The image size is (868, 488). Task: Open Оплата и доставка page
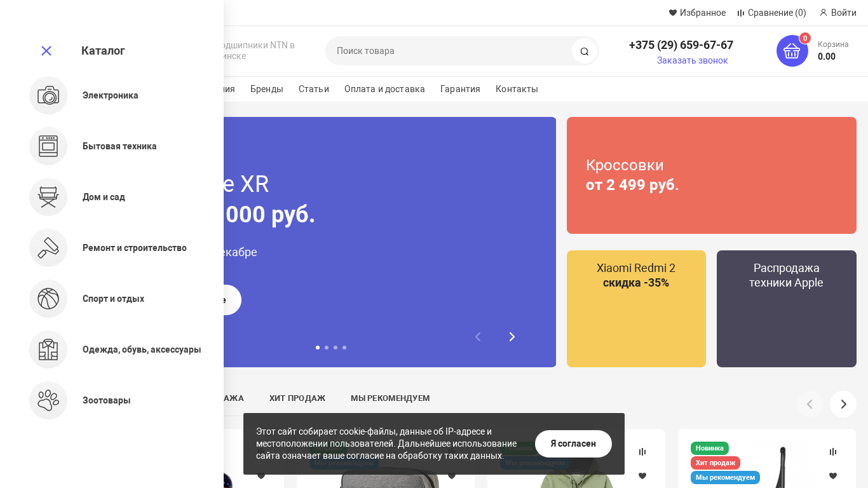(384, 89)
